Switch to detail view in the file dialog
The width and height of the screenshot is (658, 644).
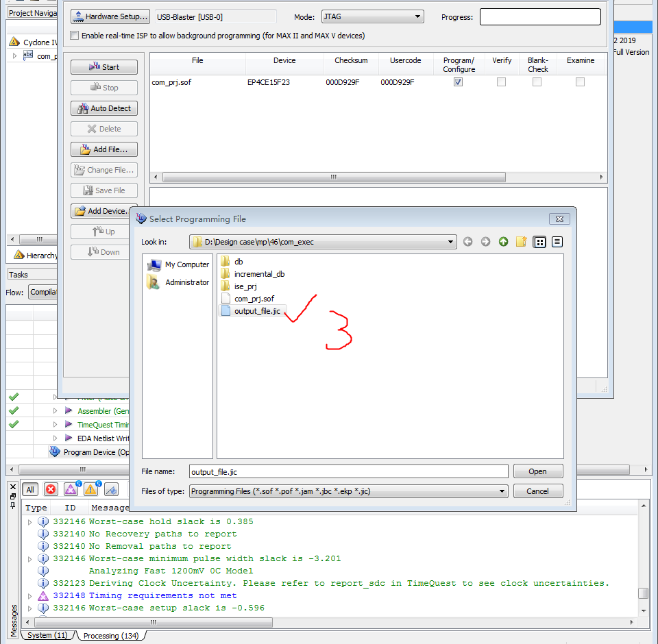557,241
